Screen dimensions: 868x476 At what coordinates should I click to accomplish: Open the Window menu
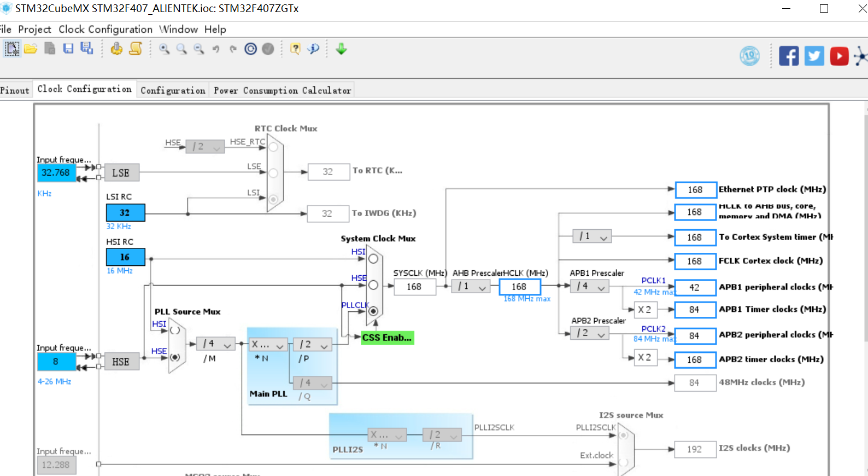pos(178,30)
